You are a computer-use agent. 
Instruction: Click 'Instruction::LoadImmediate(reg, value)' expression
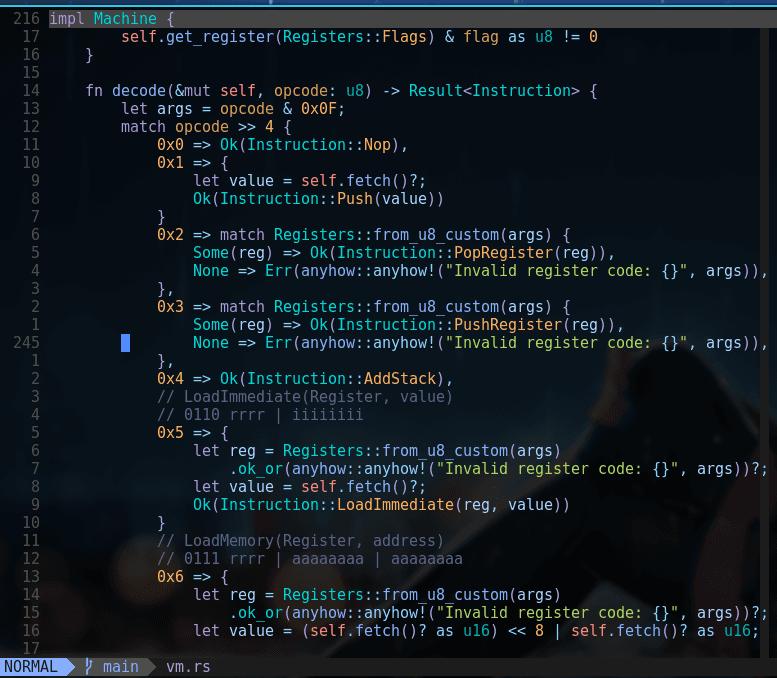click(x=390, y=505)
